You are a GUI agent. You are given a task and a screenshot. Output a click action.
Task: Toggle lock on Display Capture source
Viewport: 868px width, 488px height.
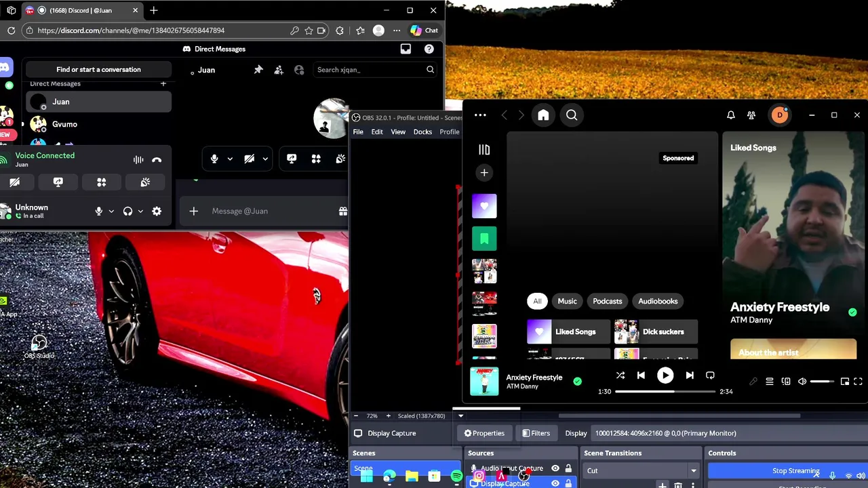(568, 483)
